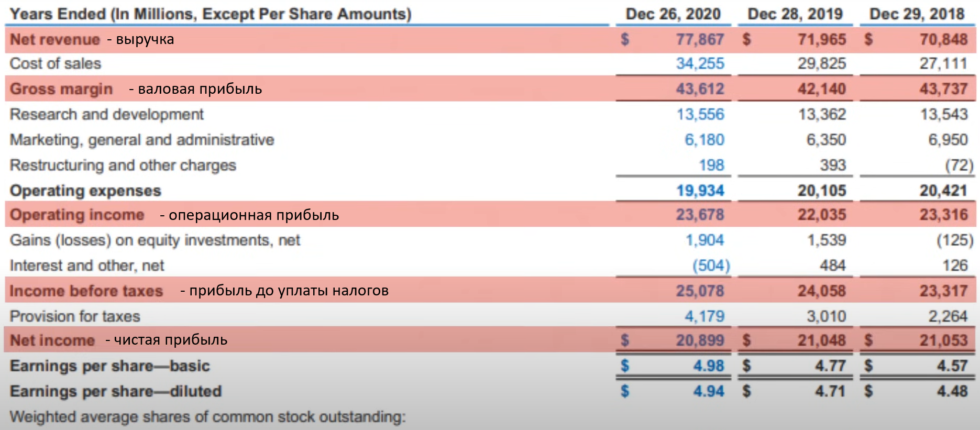This screenshot has width=980, height=430.
Task: Select the Interest and other value (504)
Action: 711,266
